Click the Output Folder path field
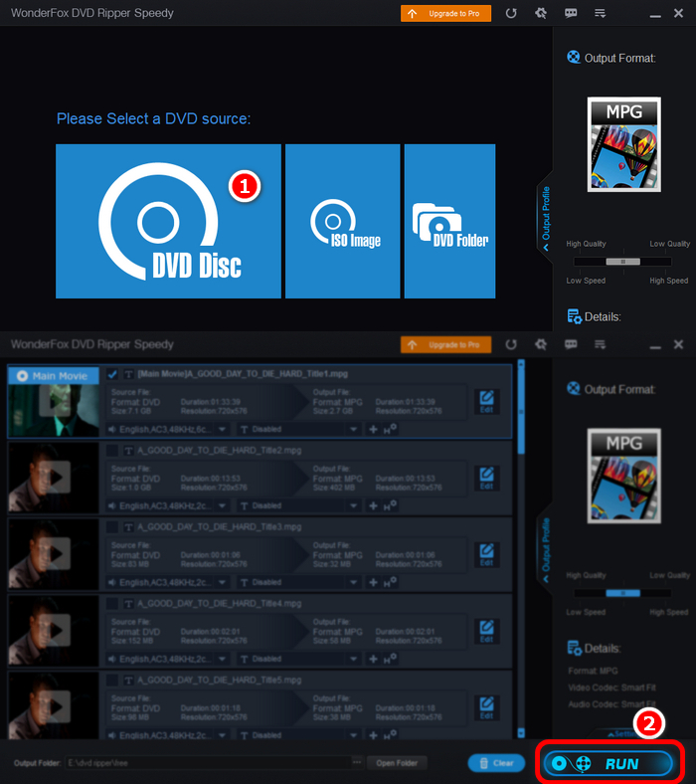 (209, 763)
